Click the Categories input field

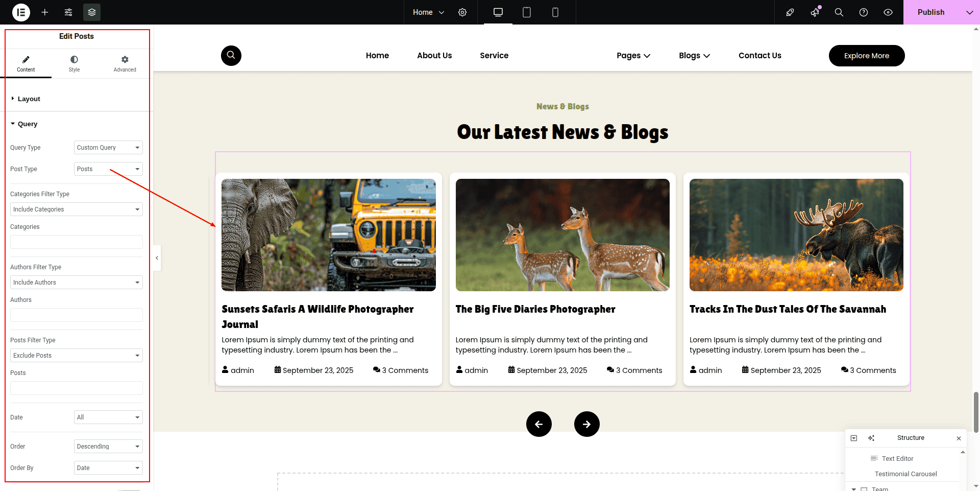tap(77, 242)
